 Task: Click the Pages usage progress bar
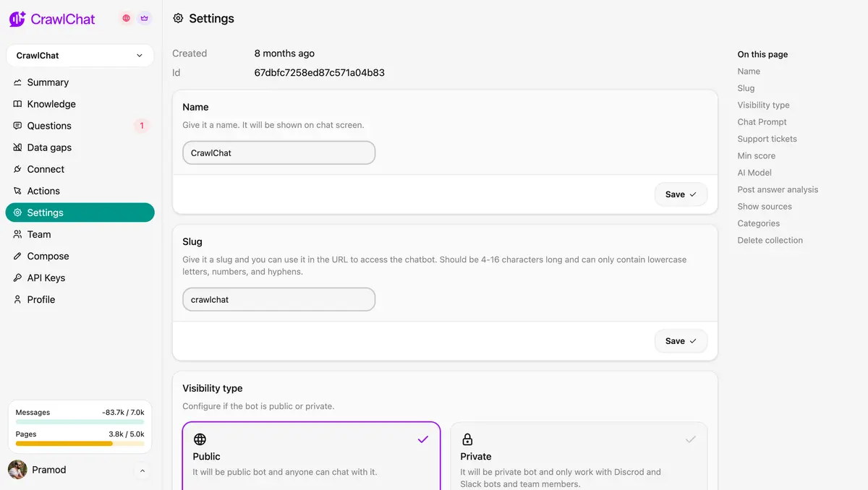[80, 443]
